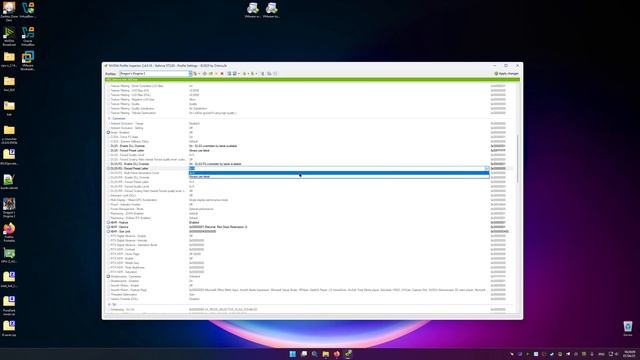Image resolution: width=640 pixels, height=360 pixels.
Task: Open the Firefox desktop shortcut
Action: (x=9, y=232)
